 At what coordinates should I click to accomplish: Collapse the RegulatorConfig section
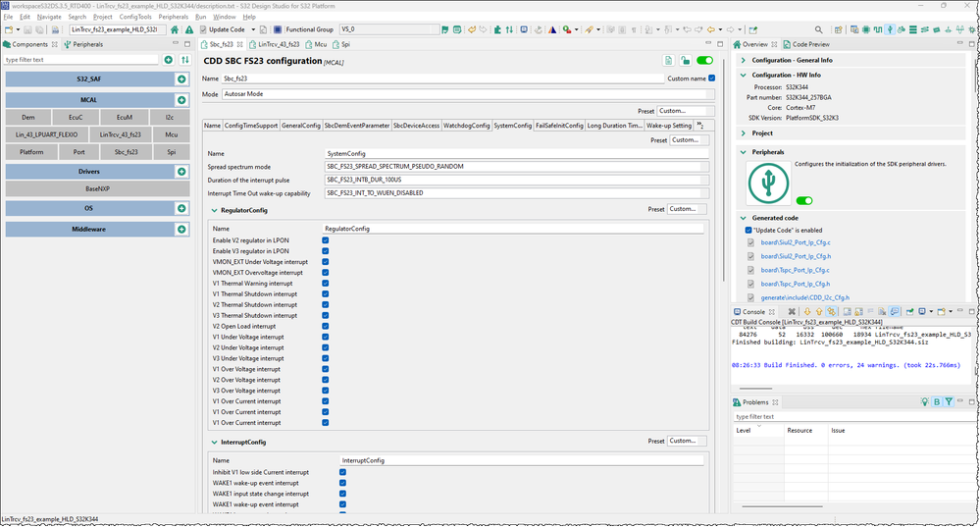point(215,211)
